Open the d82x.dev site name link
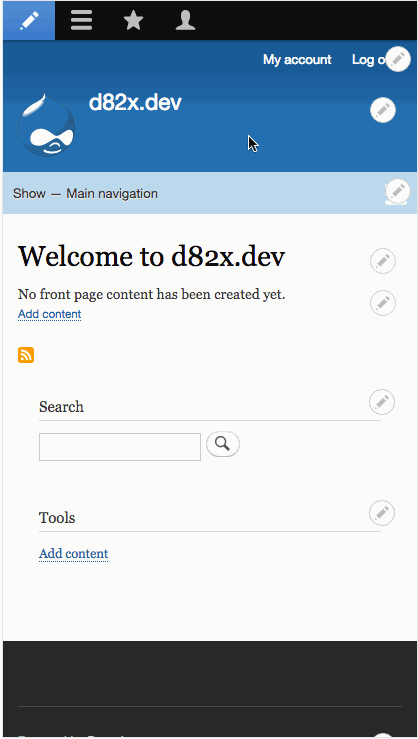 pos(135,102)
